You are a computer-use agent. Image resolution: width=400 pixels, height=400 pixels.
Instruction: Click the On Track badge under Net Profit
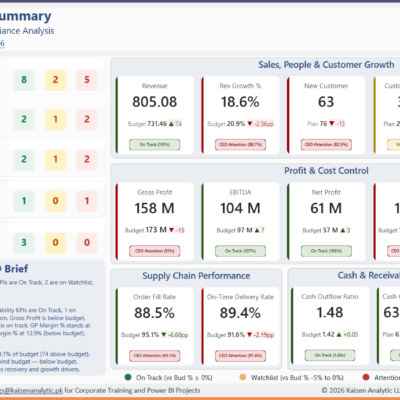point(326,251)
